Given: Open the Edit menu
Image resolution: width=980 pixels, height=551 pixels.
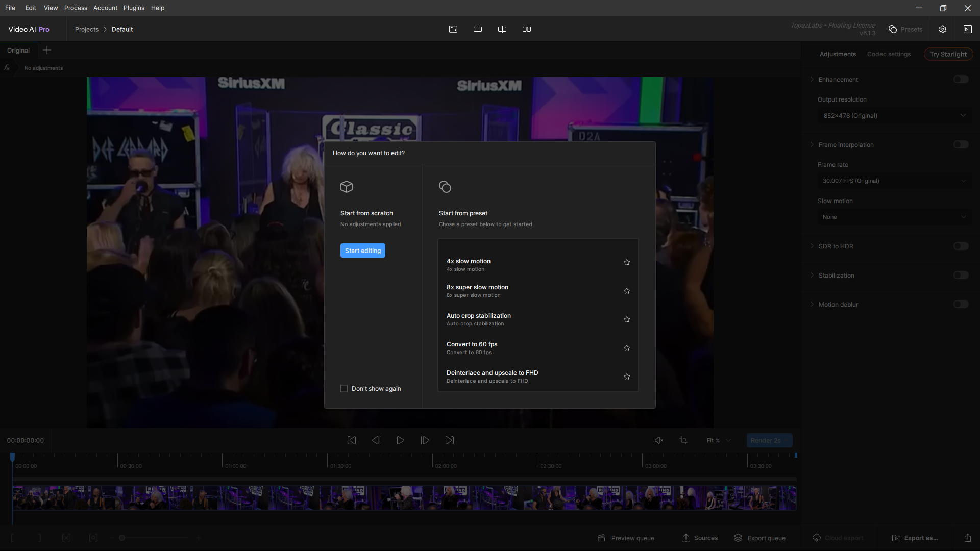Looking at the screenshot, I should point(31,8).
